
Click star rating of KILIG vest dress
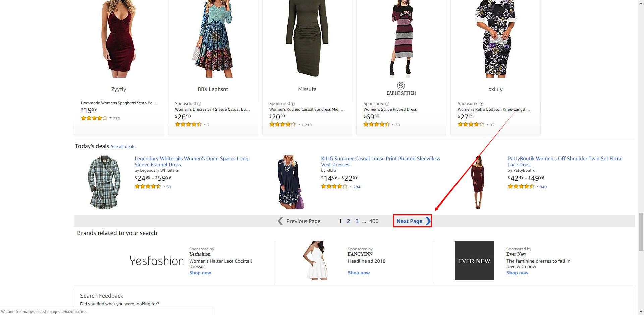334,186
